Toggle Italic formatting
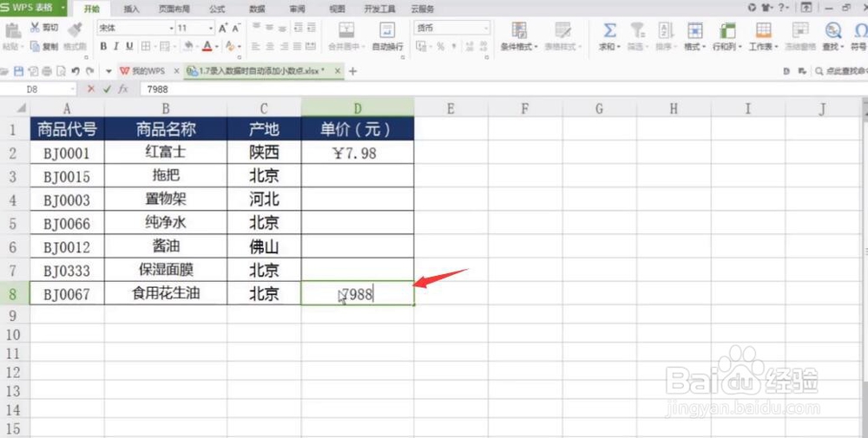 point(115,47)
